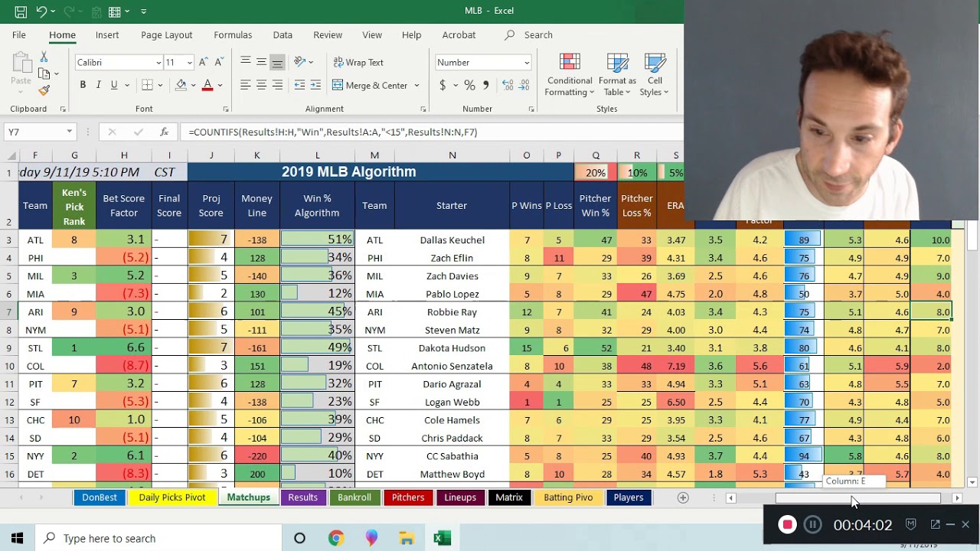Increase font size with the large A icon
Image resolution: width=980 pixels, height=551 pixels.
(x=203, y=62)
